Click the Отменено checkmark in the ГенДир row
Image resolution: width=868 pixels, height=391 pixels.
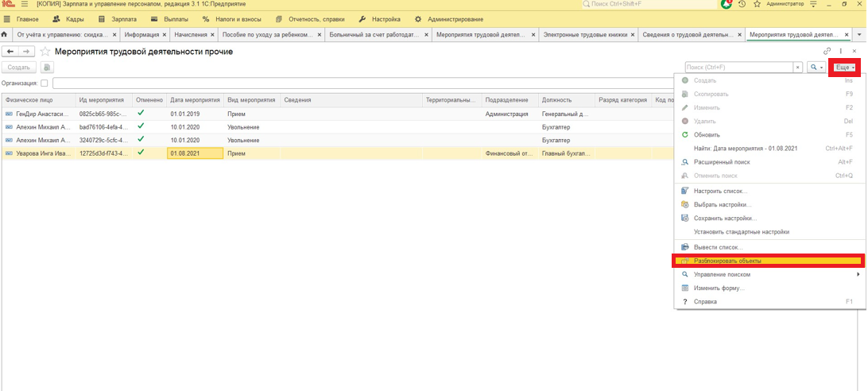pos(141,113)
